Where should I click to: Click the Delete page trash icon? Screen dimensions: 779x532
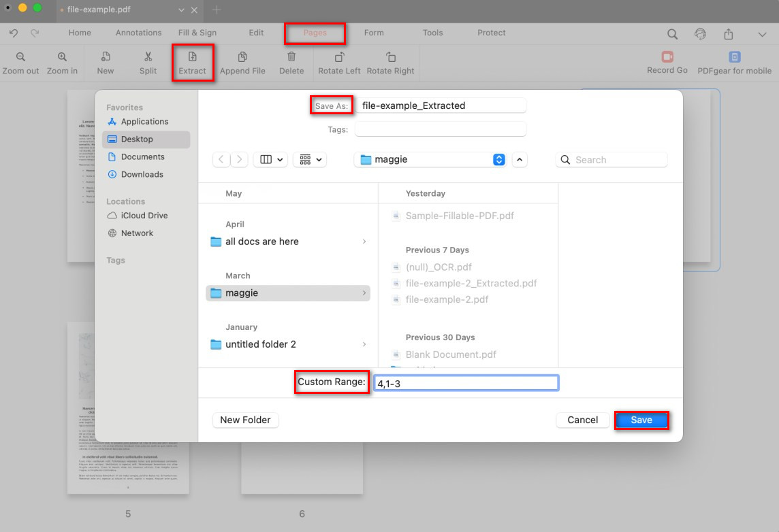coord(291,57)
